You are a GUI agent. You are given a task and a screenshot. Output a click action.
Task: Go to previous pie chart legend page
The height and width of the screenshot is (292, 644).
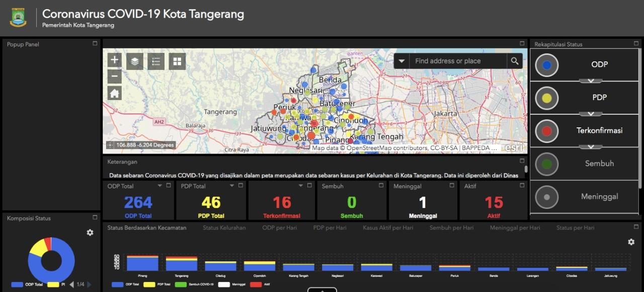tap(71, 284)
